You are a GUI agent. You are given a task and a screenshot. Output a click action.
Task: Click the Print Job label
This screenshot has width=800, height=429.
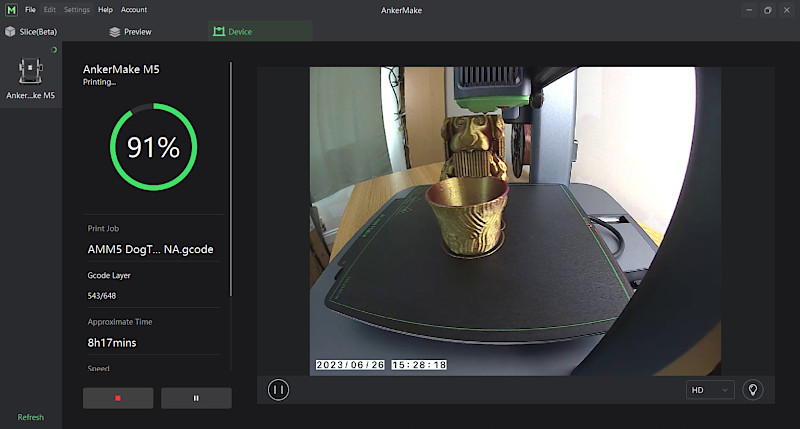pyautogui.click(x=103, y=229)
